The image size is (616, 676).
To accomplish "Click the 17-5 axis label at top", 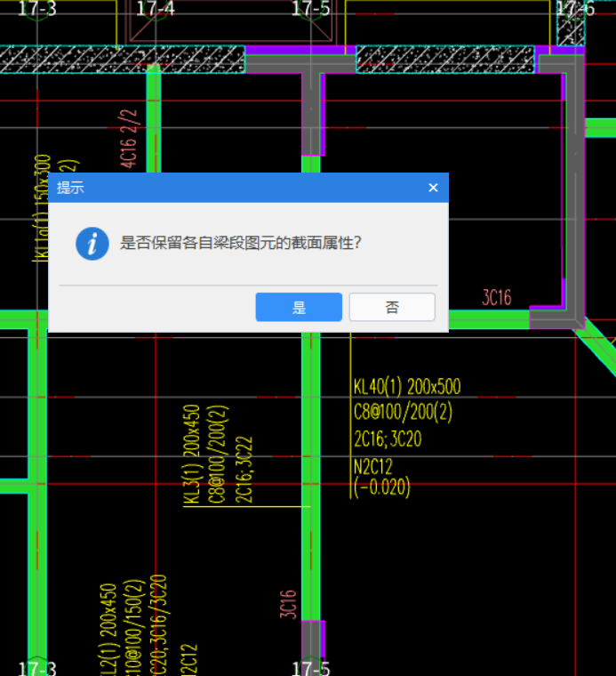I will pyautogui.click(x=310, y=10).
